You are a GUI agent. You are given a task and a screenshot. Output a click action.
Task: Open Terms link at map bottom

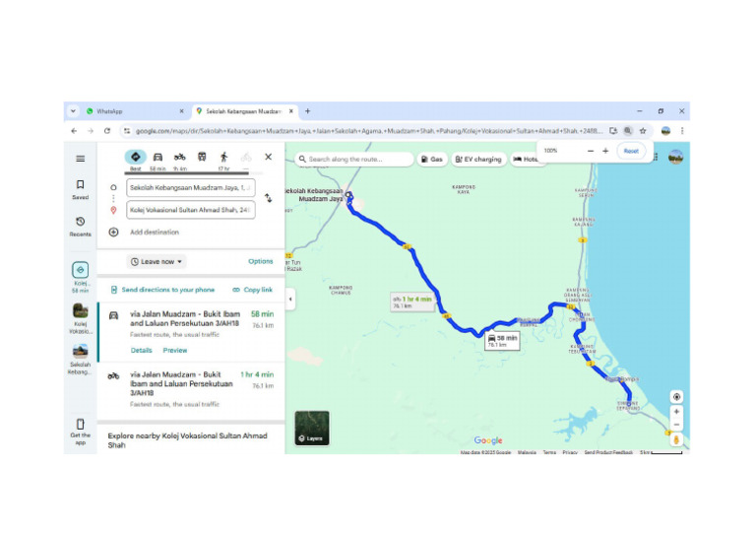pyautogui.click(x=549, y=452)
